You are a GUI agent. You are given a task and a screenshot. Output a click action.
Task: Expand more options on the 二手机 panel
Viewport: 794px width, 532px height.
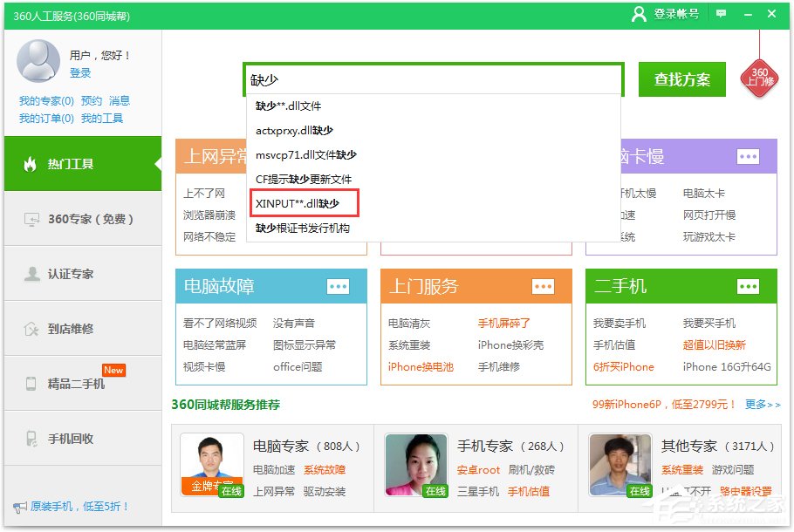tap(749, 285)
